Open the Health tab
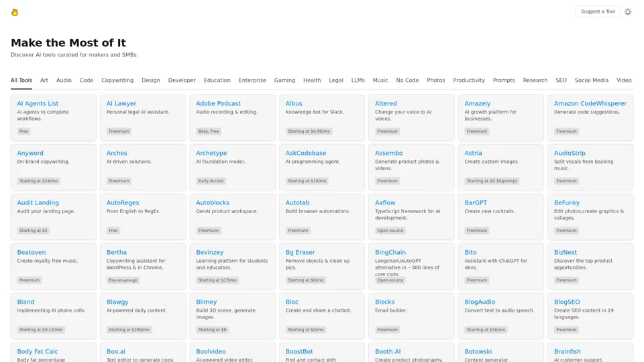This screenshot has height=362, width=644. (312, 80)
